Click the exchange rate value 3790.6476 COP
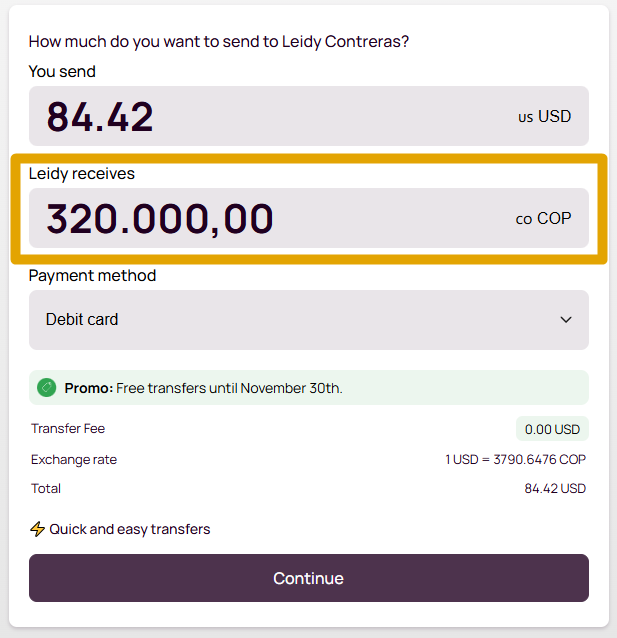Image resolution: width=617 pixels, height=638 pixels. 515,459
